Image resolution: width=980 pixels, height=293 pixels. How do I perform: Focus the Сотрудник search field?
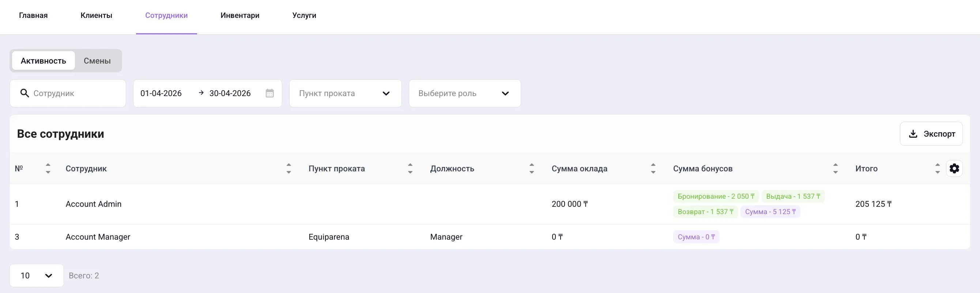(68, 93)
